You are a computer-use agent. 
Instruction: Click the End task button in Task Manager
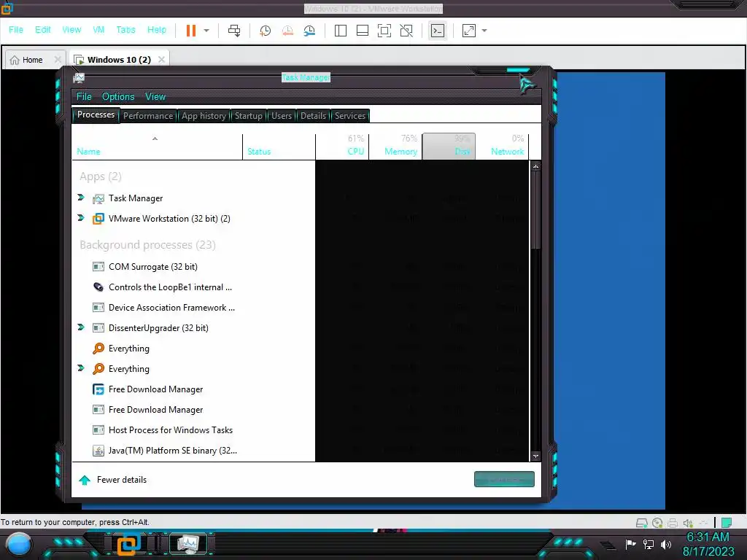coord(504,480)
